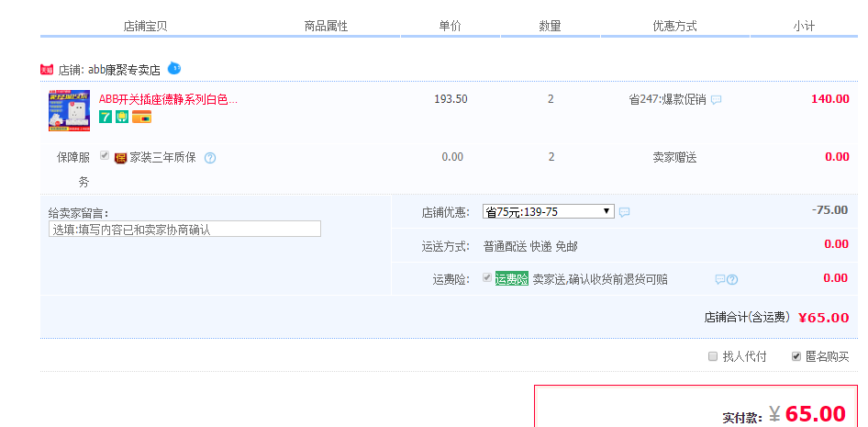Click the abb康聚专卖店 shop name link
Screen dimensions: 868x427
(124, 71)
